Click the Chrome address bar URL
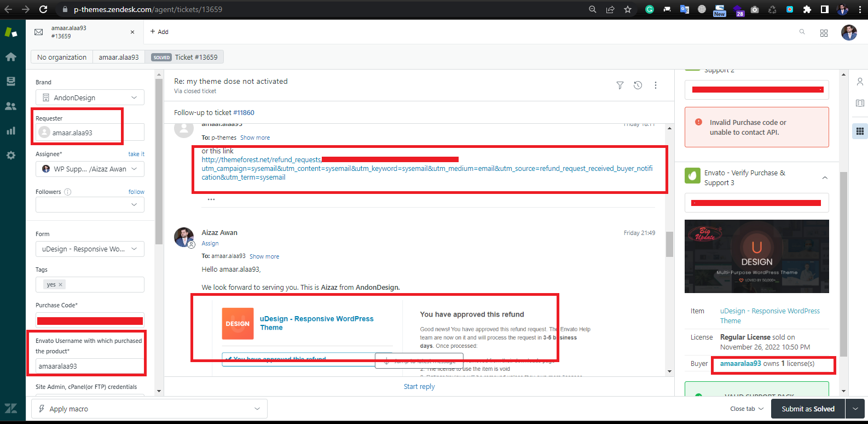Viewport: 868px width, 424px height. [x=148, y=9]
